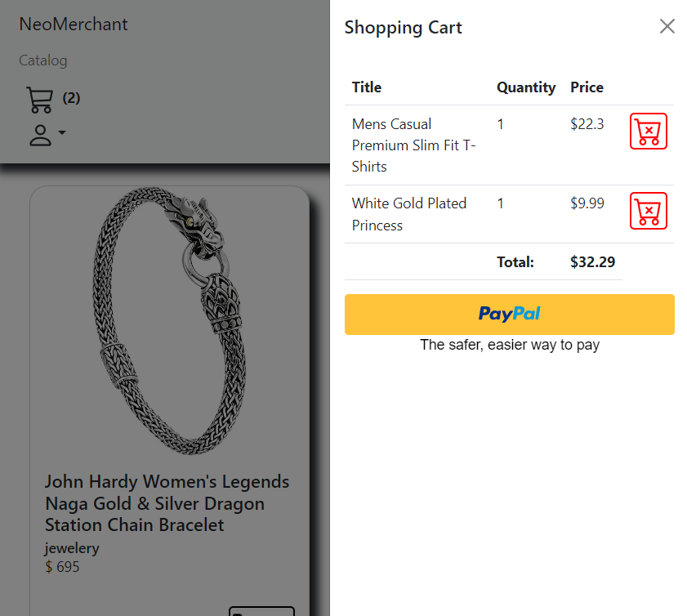Select White Gold Plated Princess title
This screenshot has height=616, width=687.
(x=408, y=214)
